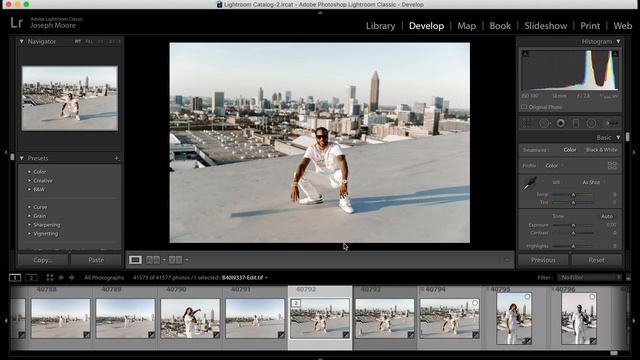Select second window display 2 button
The image size is (640, 360).
(x=31, y=278)
